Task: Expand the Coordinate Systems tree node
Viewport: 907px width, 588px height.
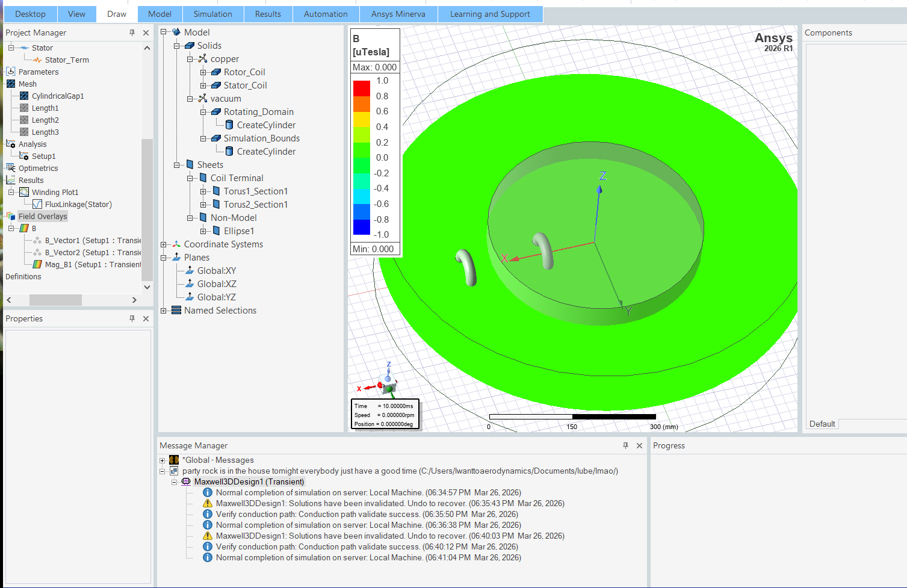Action: [163, 244]
